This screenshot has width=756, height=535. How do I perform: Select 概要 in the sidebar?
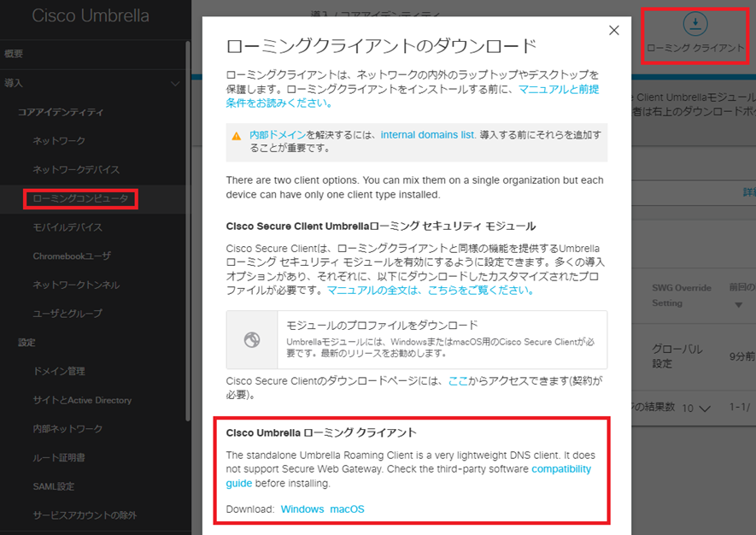click(x=14, y=54)
